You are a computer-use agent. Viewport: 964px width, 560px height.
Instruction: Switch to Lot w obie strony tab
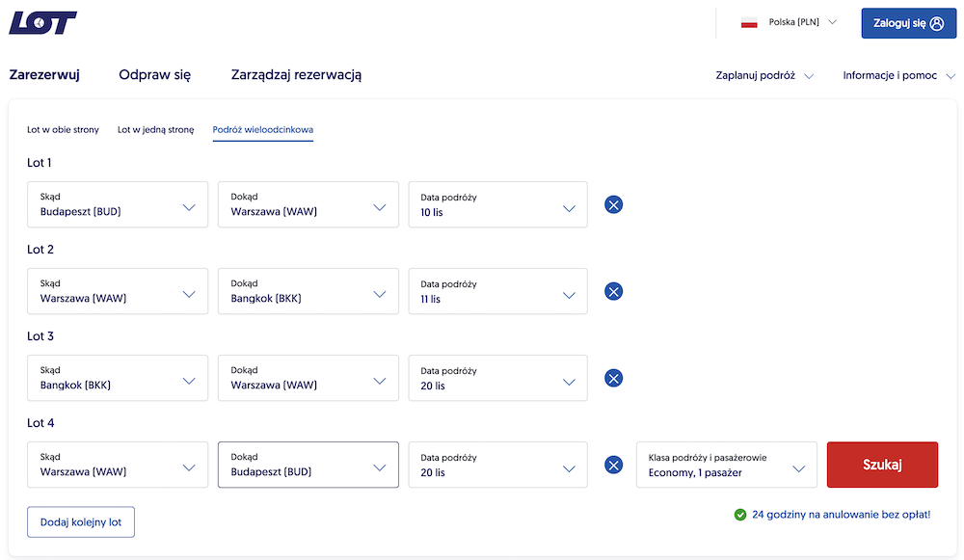tap(63, 130)
